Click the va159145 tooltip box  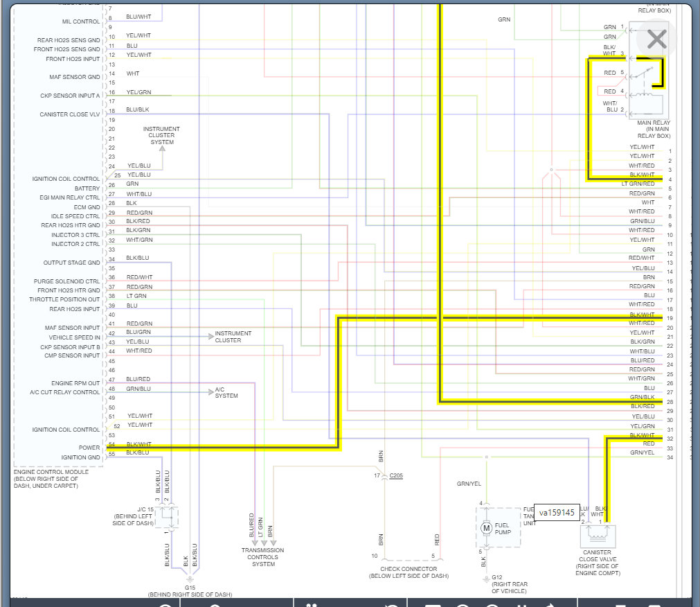(557, 513)
